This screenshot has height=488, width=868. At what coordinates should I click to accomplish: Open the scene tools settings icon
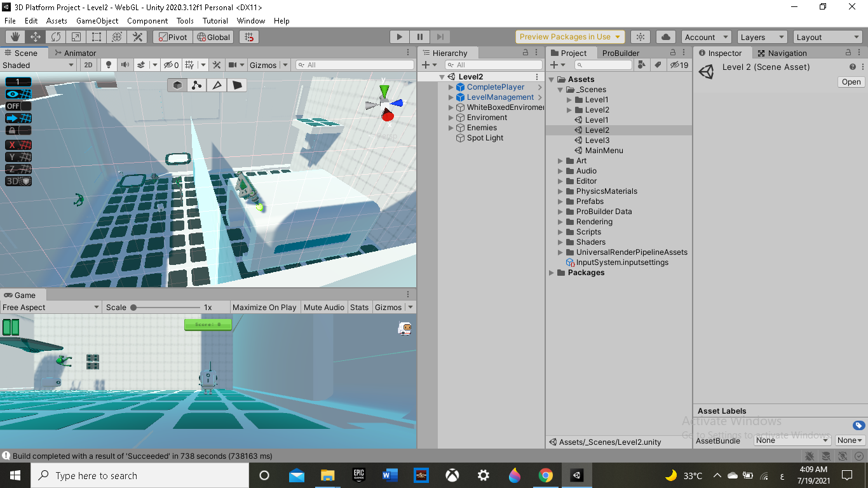[217, 65]
